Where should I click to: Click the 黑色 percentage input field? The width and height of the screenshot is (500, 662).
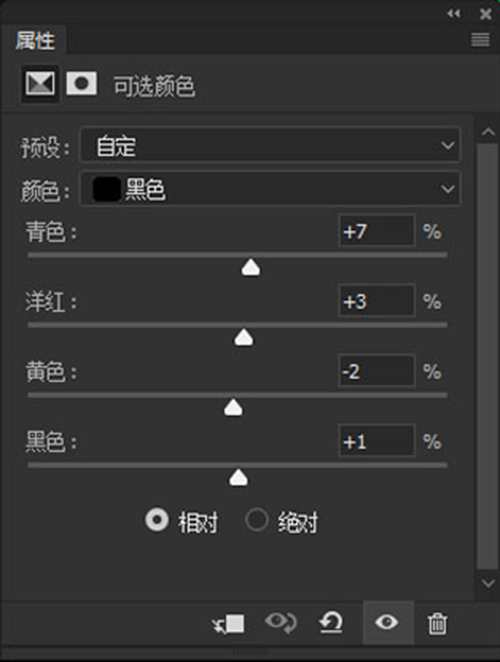click(x=376, y=441)
